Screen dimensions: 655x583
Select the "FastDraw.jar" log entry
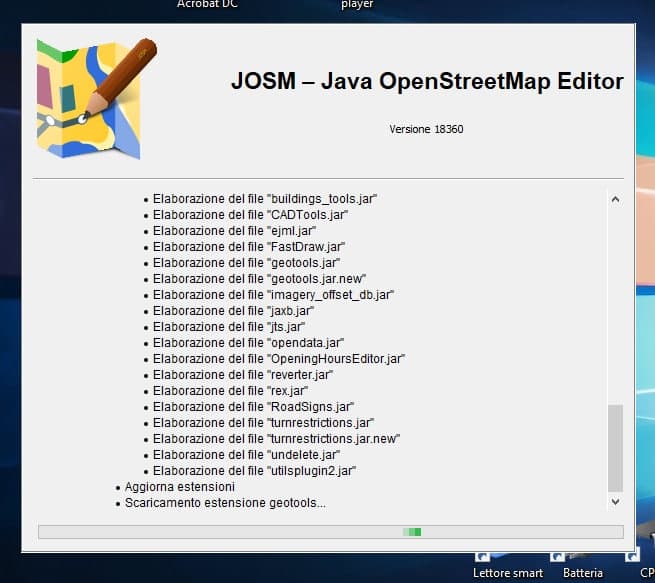[x=249, y=246]
